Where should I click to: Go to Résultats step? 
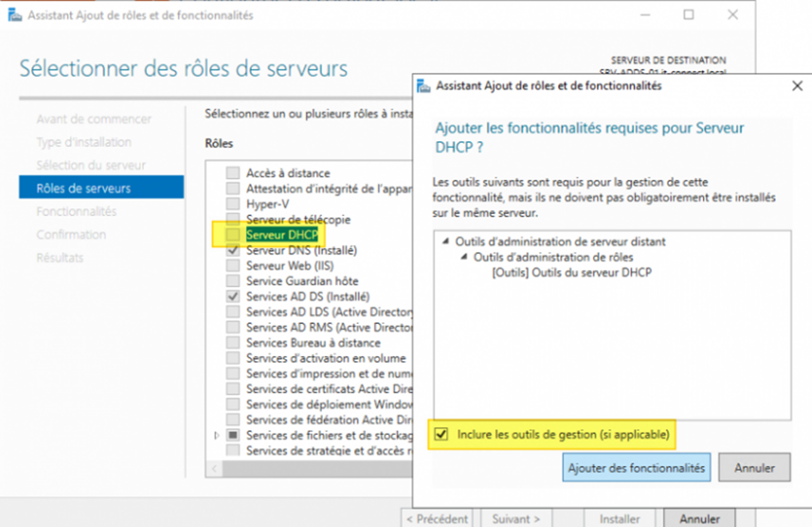point(59,258)
